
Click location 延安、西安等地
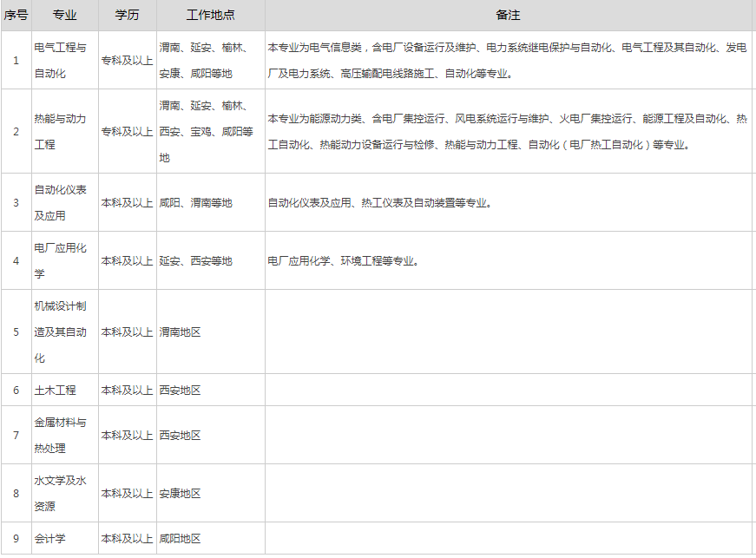coord(196,261)
